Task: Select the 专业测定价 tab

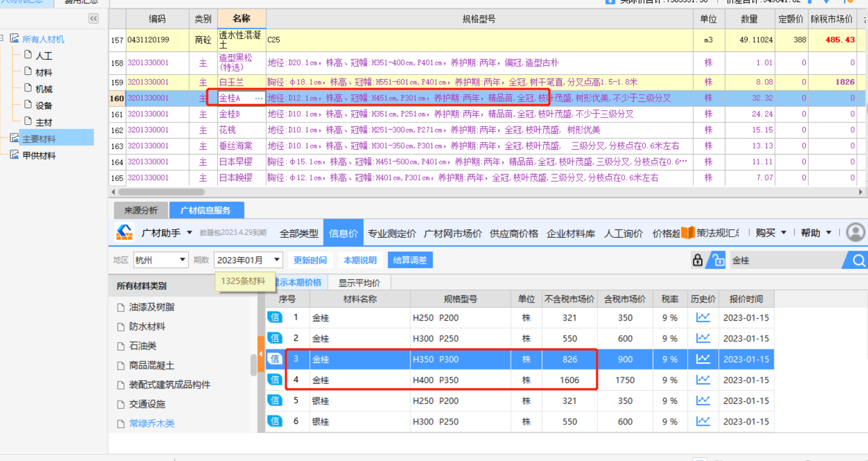Action: (392, 233)
